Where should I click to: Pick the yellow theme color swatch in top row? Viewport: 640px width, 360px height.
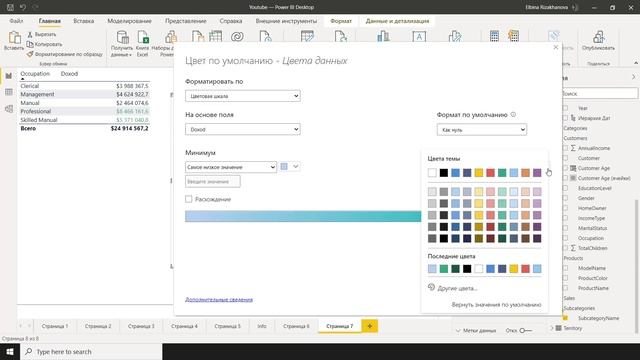pyautogui.click(x=479, y=173)
